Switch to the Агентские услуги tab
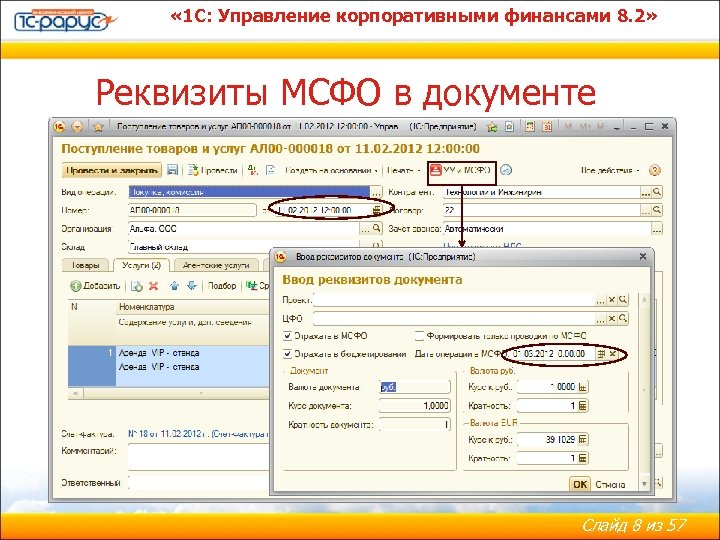Image resolution: width=720 pixels, height=540 pixels. (x=216, y=265)
